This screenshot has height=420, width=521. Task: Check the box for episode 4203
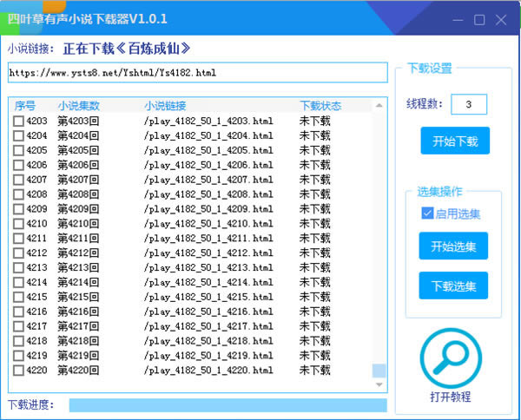pos(19,121)
